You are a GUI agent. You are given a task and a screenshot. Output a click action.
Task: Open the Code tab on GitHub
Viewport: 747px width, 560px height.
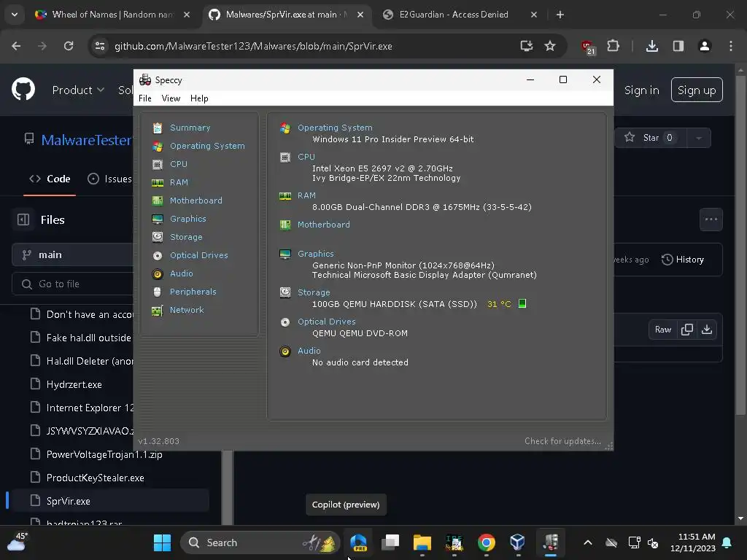point(50,179)
